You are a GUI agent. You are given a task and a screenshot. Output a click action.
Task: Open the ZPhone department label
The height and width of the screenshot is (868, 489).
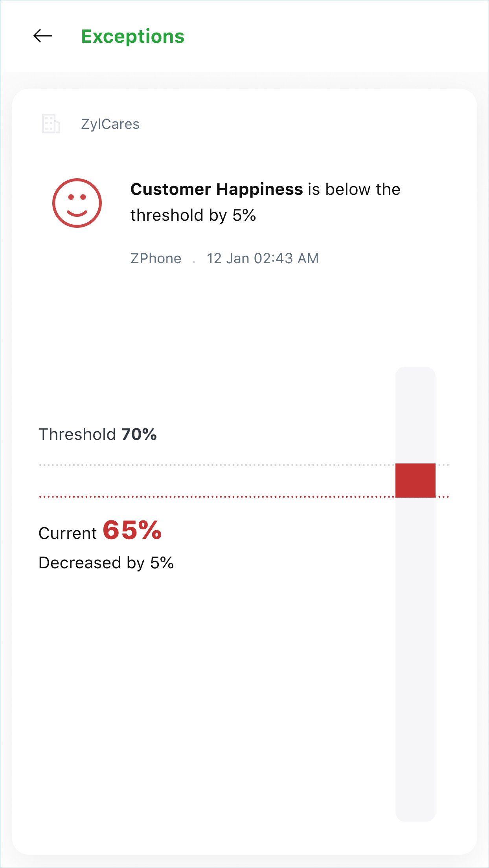pos(156,258)
